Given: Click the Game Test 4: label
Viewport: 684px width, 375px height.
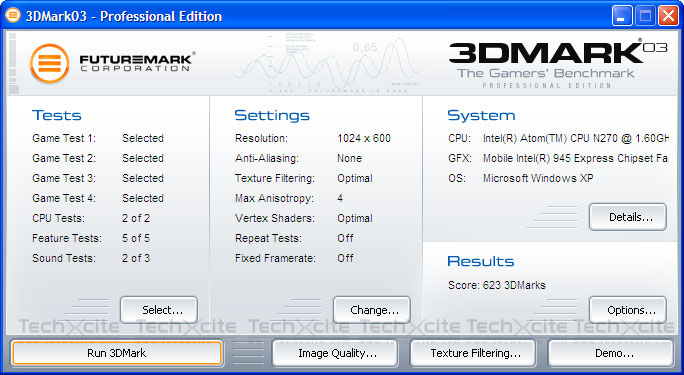Looking at the screenshot, I should click(64, 198).
